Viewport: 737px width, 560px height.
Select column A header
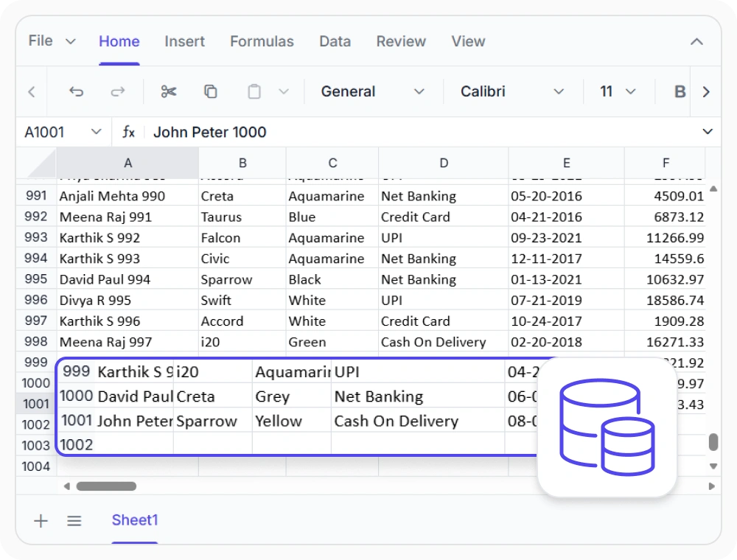pos(128,163)
